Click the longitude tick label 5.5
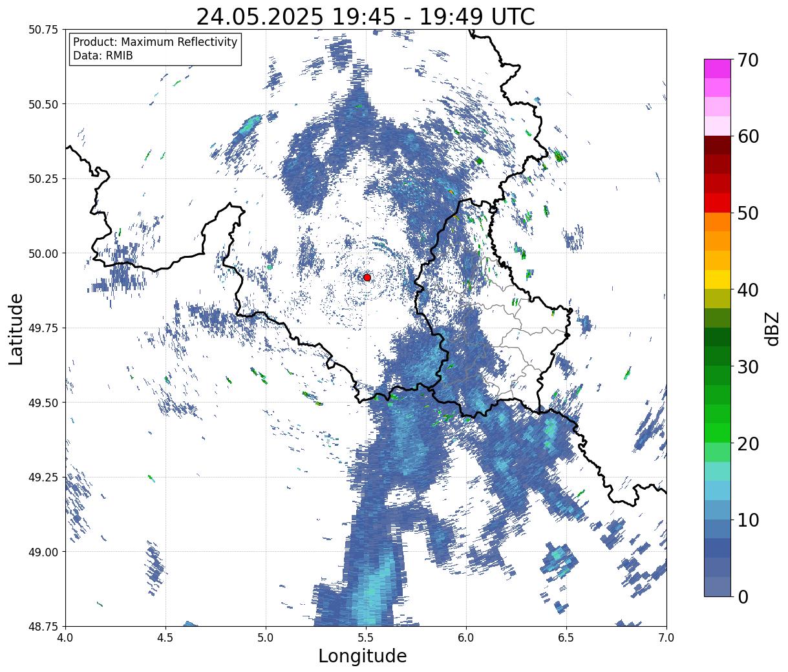This screenshot has width=788, height=672. tap(366, 638)
